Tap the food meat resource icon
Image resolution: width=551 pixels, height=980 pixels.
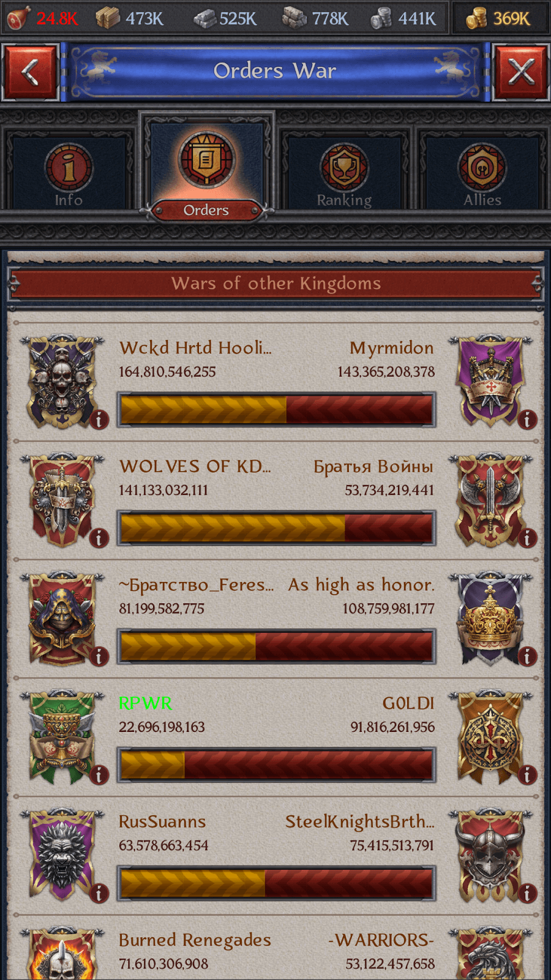click(18, 18)
